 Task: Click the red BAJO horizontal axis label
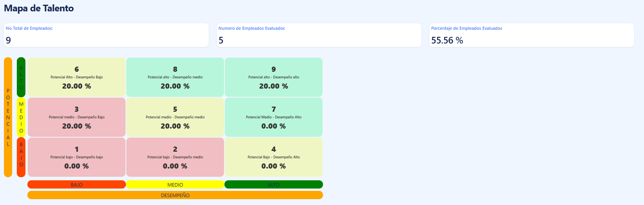point(77,185)
